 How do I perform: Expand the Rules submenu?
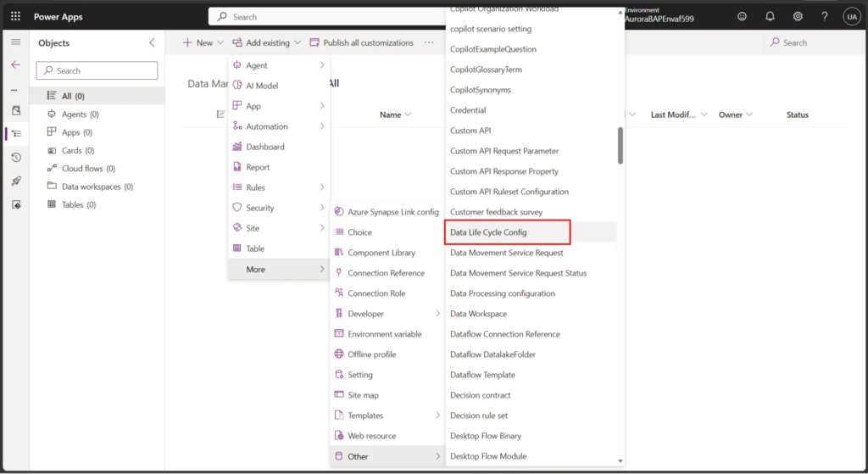pyautogui.click(x=279, y=187)
